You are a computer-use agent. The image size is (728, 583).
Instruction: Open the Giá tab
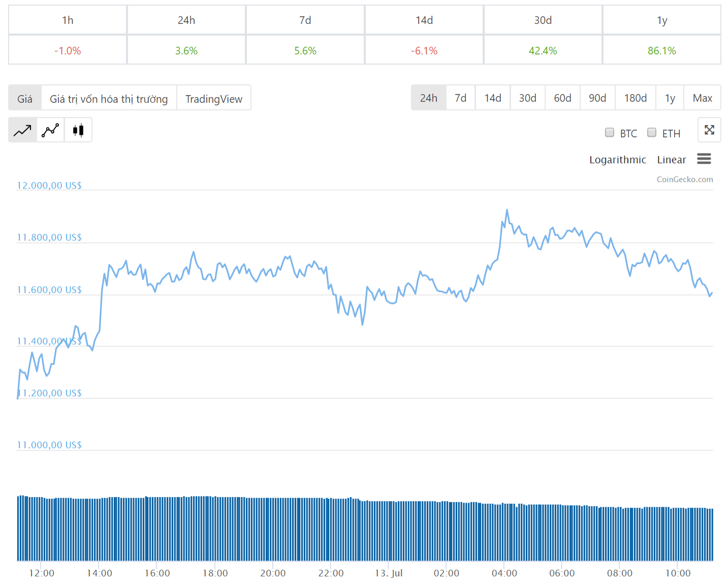tap(25, 98)
